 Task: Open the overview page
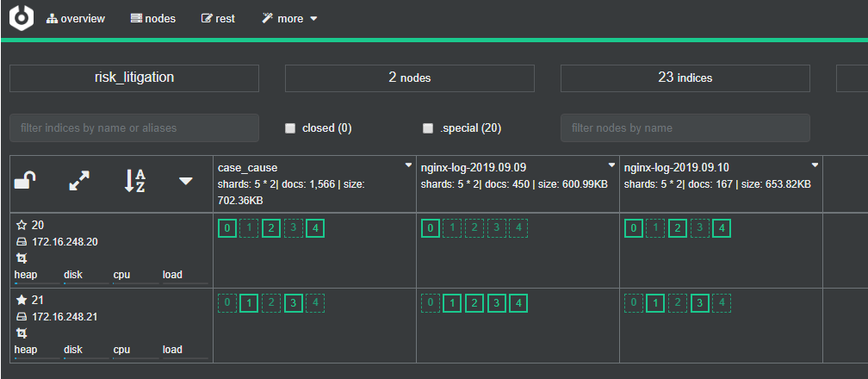pos(76,19)
